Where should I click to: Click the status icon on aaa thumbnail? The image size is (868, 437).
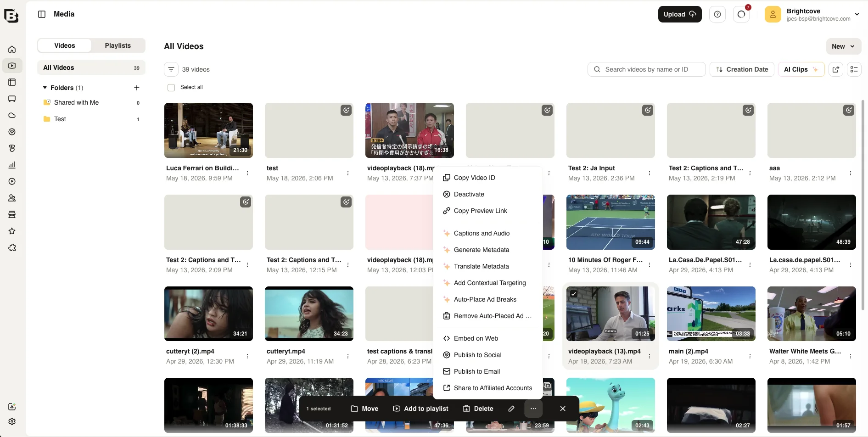[849, 110]
